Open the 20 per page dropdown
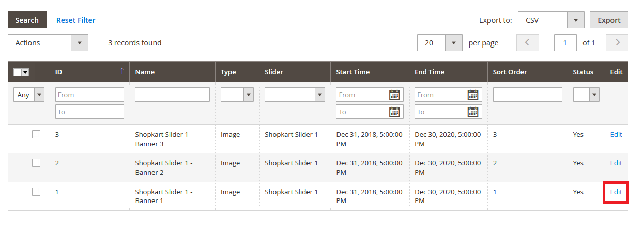The width and height of the screenshot is (644, 232). pyautogui.click(x=439, y=43)
